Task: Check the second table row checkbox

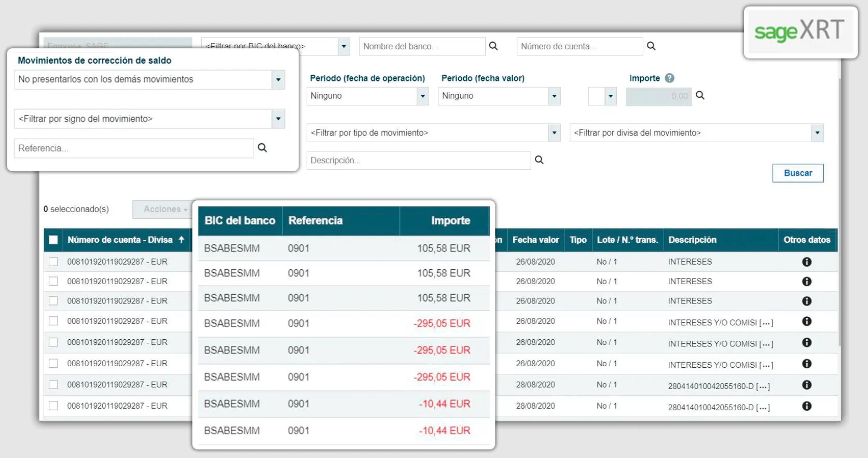Action: (x=53, y=281)
